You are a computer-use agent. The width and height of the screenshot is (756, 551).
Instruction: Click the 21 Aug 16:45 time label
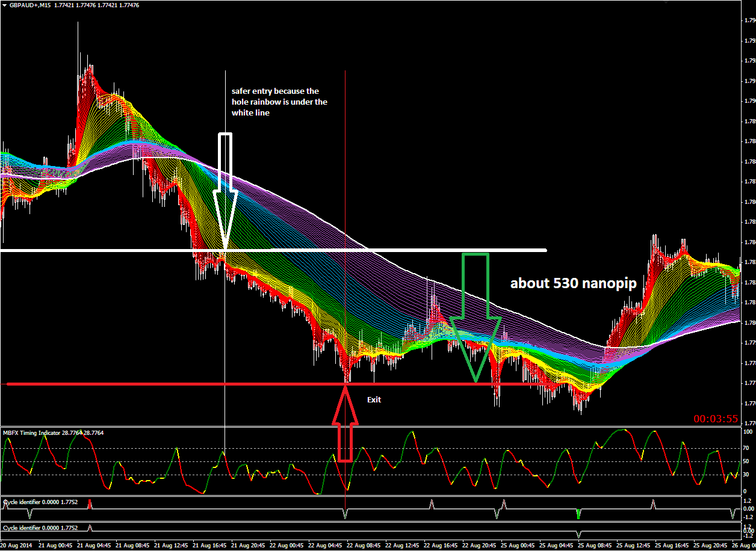tap(209, 546)
